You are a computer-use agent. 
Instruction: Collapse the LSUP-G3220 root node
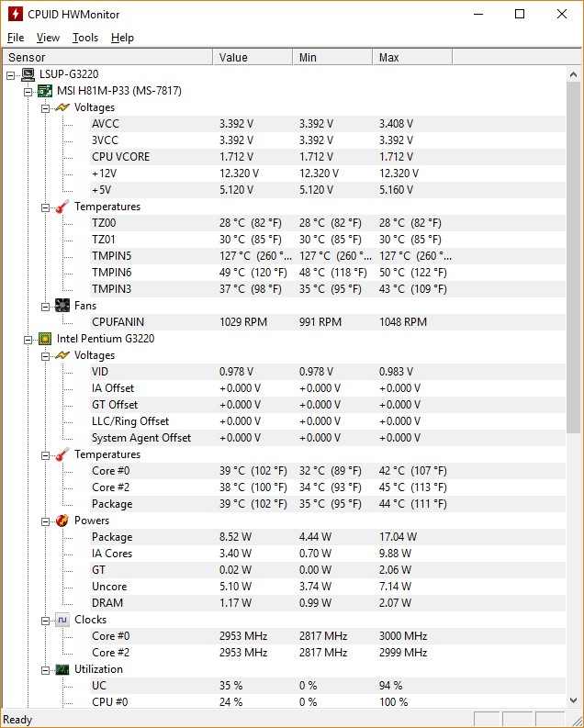coord(11,74)
